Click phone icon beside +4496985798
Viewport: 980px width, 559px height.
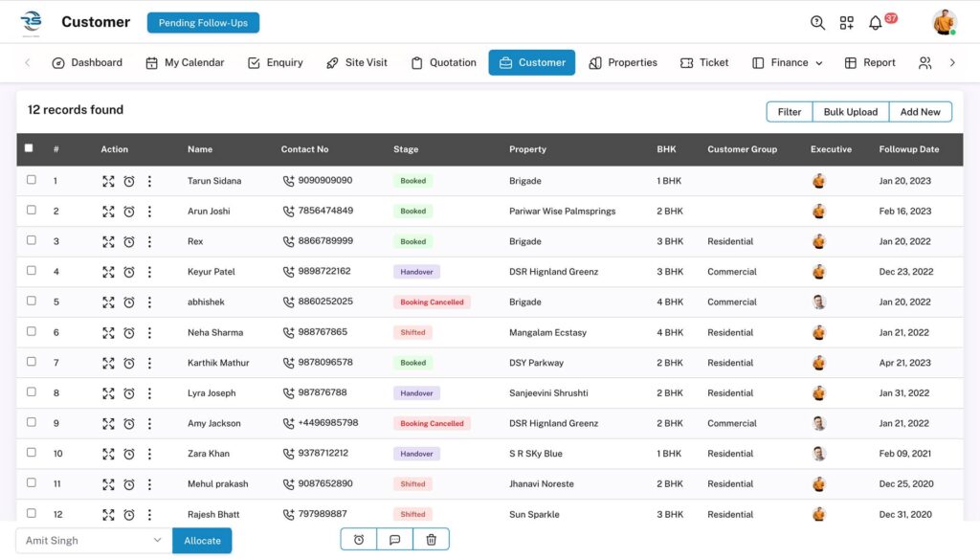[288, 423]
